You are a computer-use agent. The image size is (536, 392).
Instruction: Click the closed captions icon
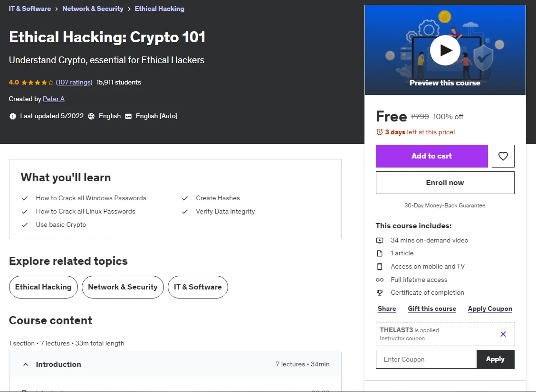coord(128,116)
